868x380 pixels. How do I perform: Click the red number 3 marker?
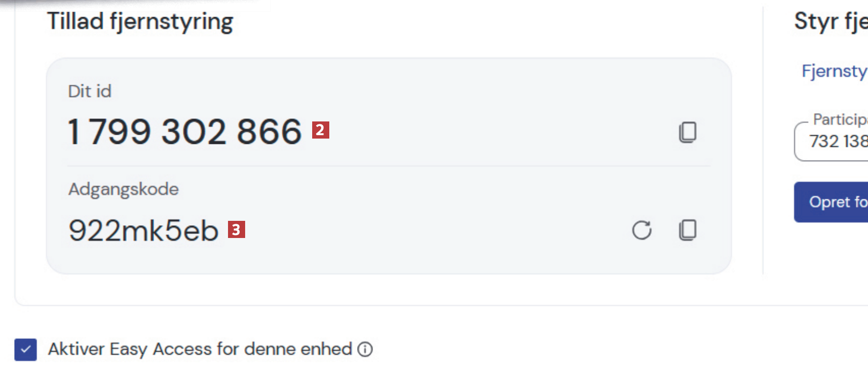[x=236, y=229]
